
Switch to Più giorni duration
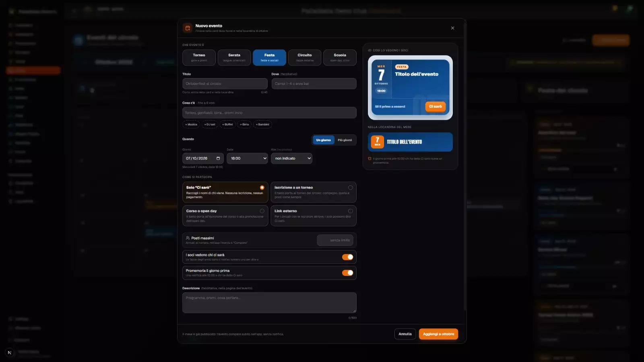[345, 140]
